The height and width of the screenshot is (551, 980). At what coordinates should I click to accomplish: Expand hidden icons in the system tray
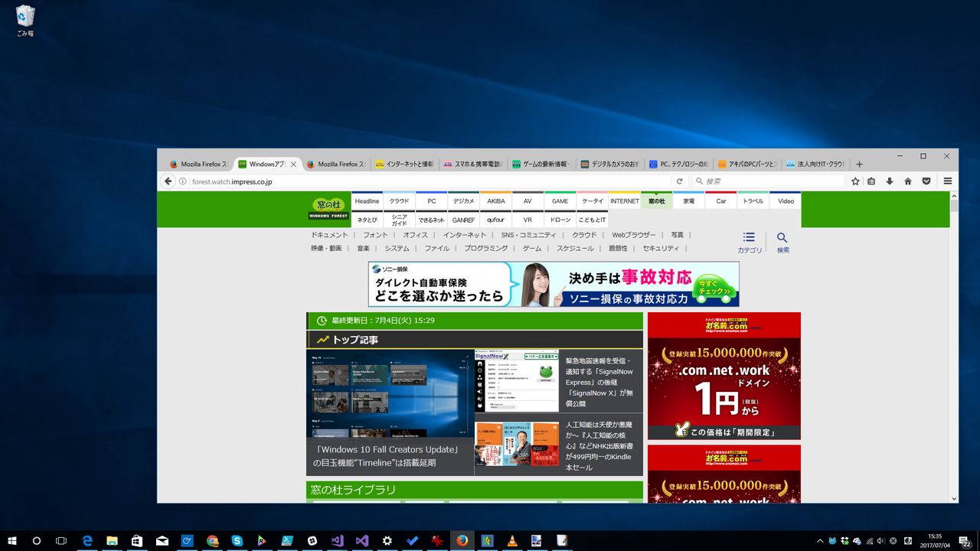tap(818, 540)
